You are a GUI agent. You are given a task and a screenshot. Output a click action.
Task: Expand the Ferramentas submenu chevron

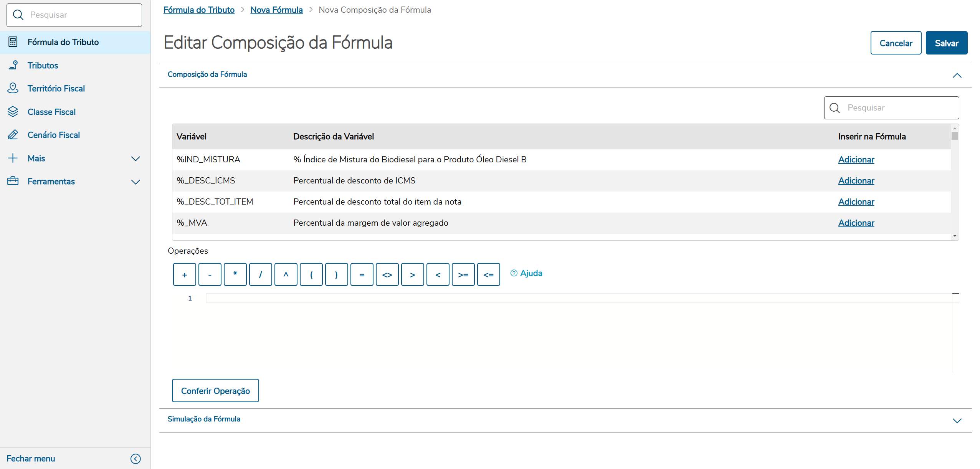tap(136, 182)
